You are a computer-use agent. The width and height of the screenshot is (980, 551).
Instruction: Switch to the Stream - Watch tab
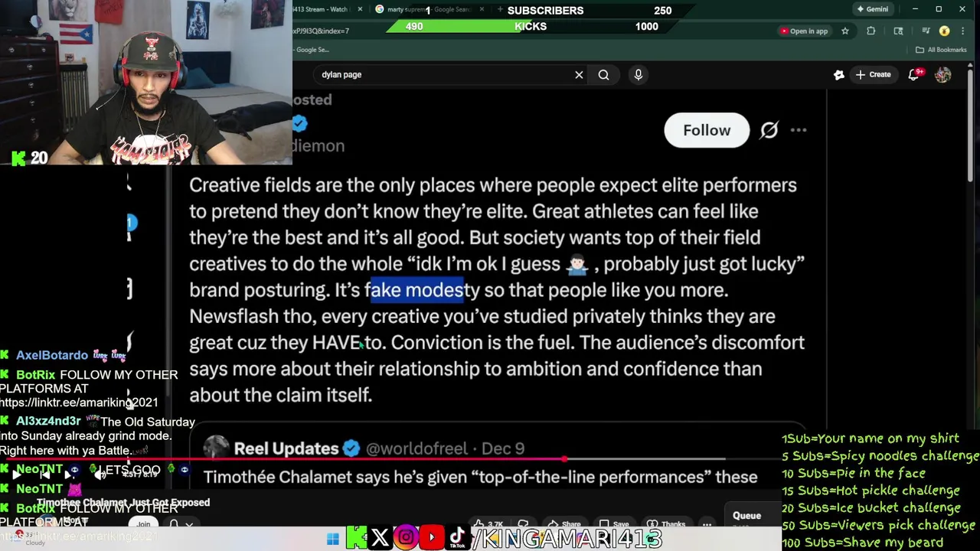tap(320, 9)
